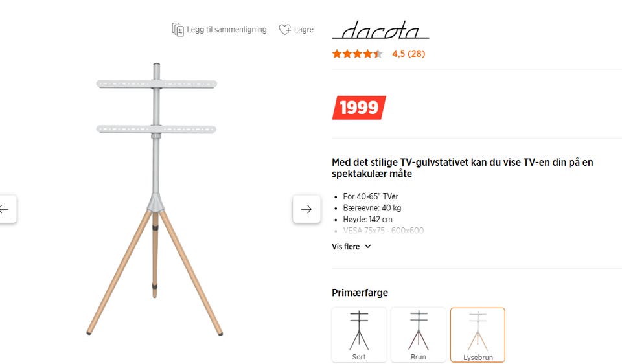Open the Dacota brand logo
Viewport: 622px width, 364px height.
[380, 31]
